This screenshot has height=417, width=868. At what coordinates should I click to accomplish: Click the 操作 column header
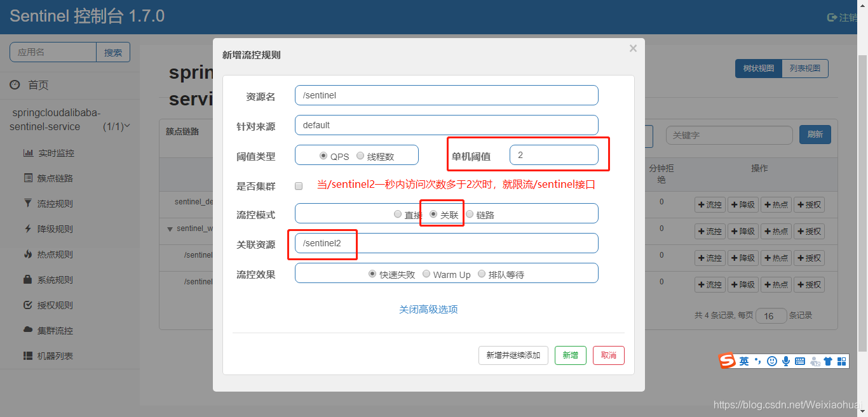[759, 168]
